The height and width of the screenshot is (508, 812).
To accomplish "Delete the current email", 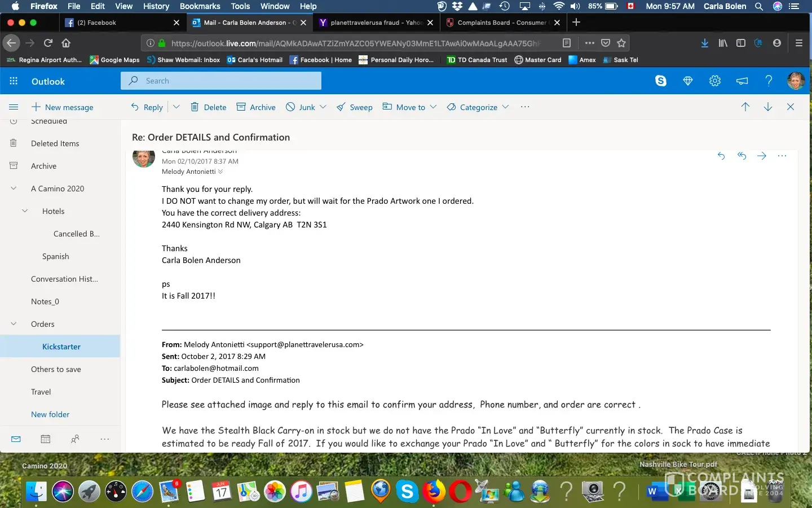I will (208, 107).
